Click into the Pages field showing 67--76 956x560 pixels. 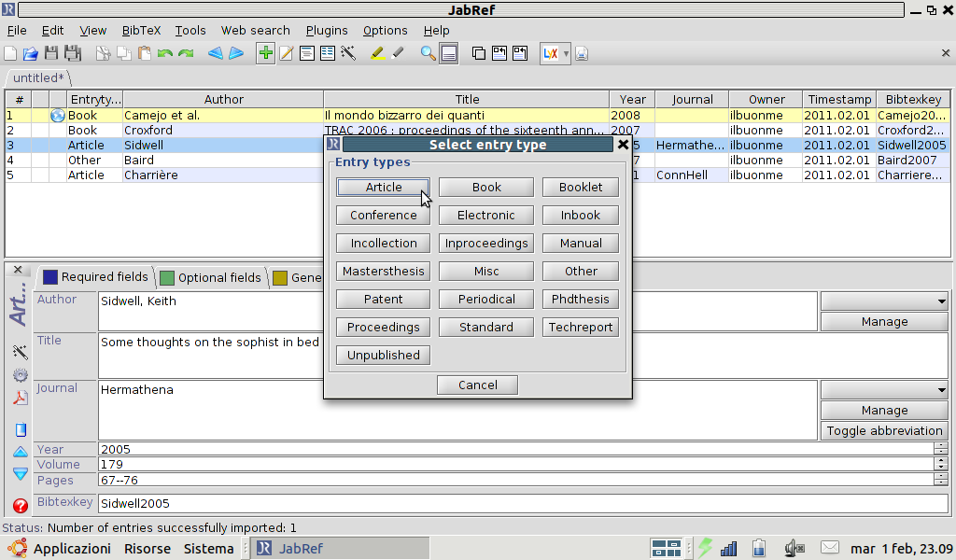click(515, 480)
